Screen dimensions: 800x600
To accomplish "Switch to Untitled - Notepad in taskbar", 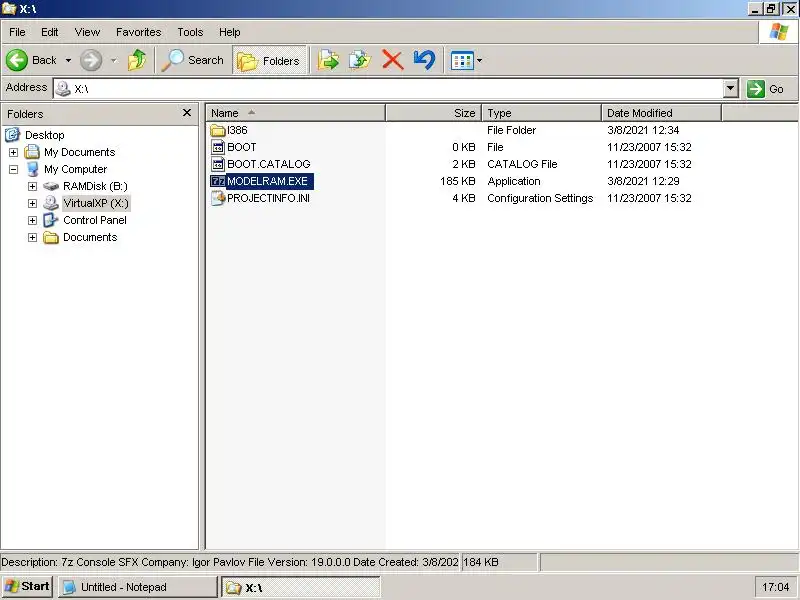I will pyautogui.click(x=138, y=587).
